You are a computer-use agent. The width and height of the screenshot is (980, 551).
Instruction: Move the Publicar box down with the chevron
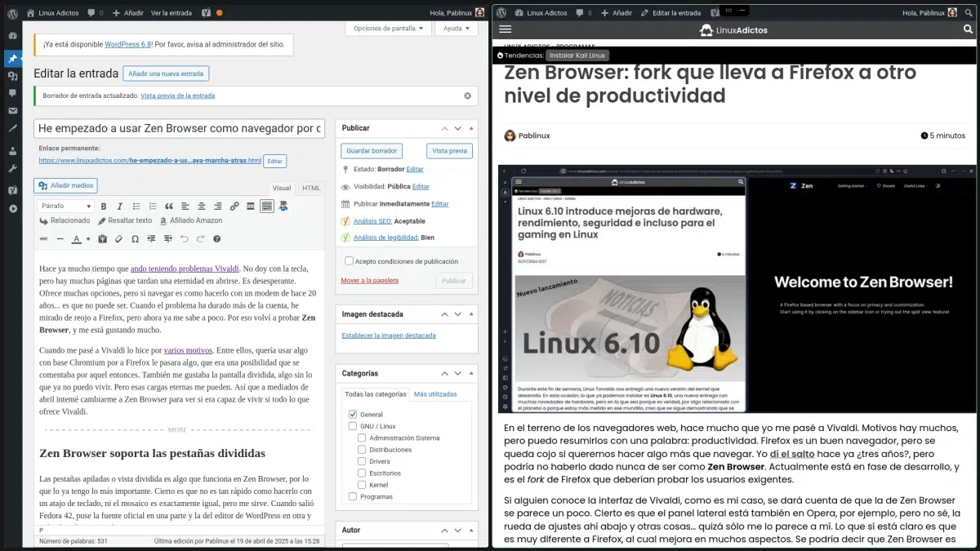[457, 128]
